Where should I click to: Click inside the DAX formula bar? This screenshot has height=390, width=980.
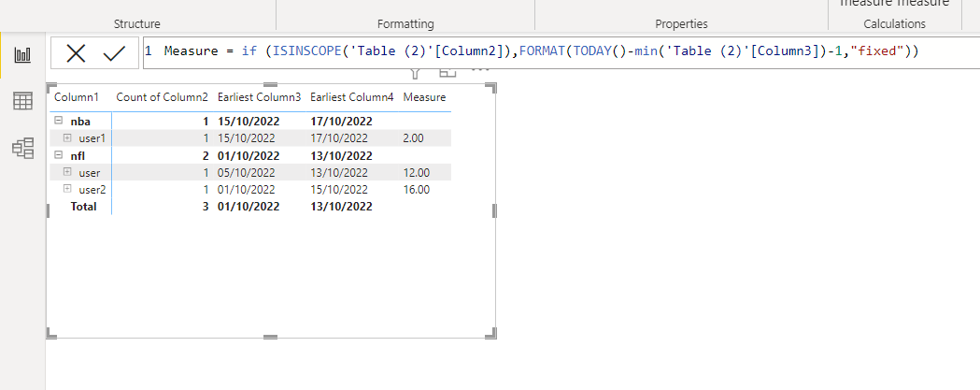pyautogui.click(x=561, y=51)
